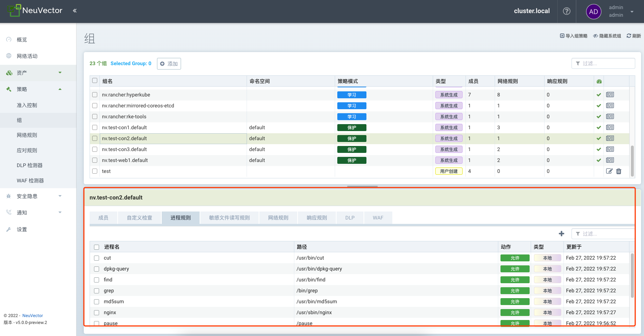Click the 添加 add group button
The height and width of the screenshot is (336, 644).
pyautogui.click(x=169, y=64)
